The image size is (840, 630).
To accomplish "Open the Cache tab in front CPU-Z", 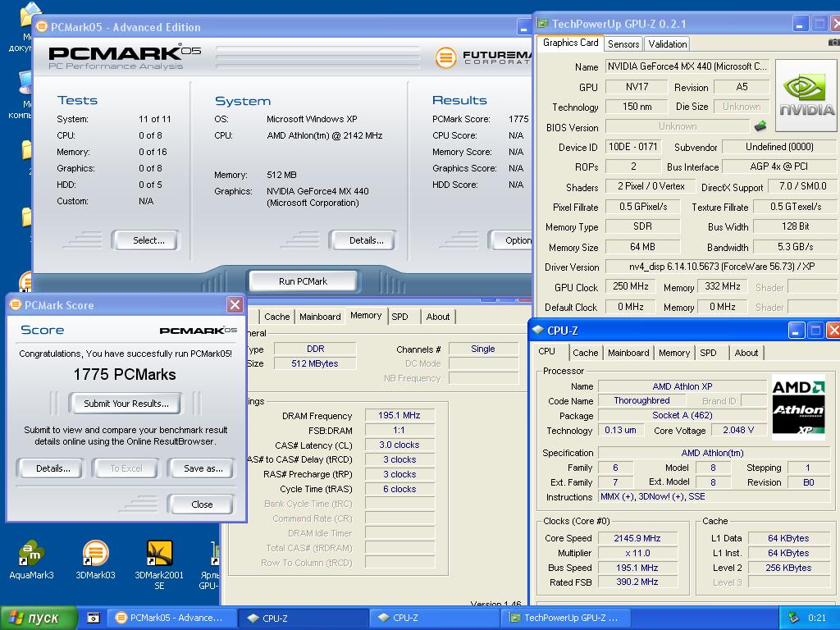I will click(x=585, y=353).
